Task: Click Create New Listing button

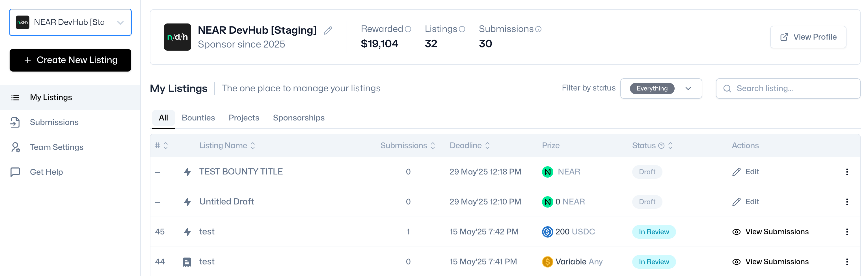Action: pyautogui.click(x=70, y=60)
